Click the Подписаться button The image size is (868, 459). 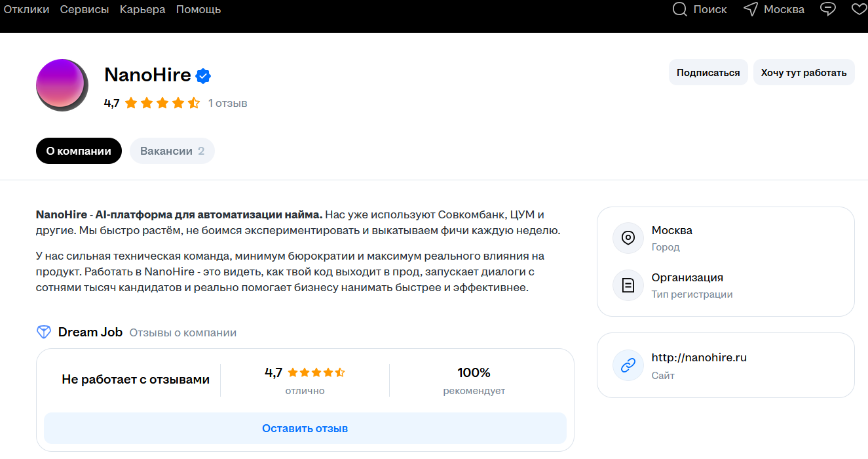click(708, 72)
